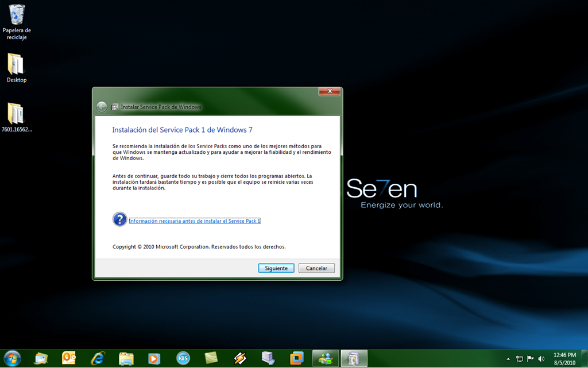The width and height of the screenshot is (588, 368).
Task: Click the Action Center flag icon
Action: click(530, 359)
